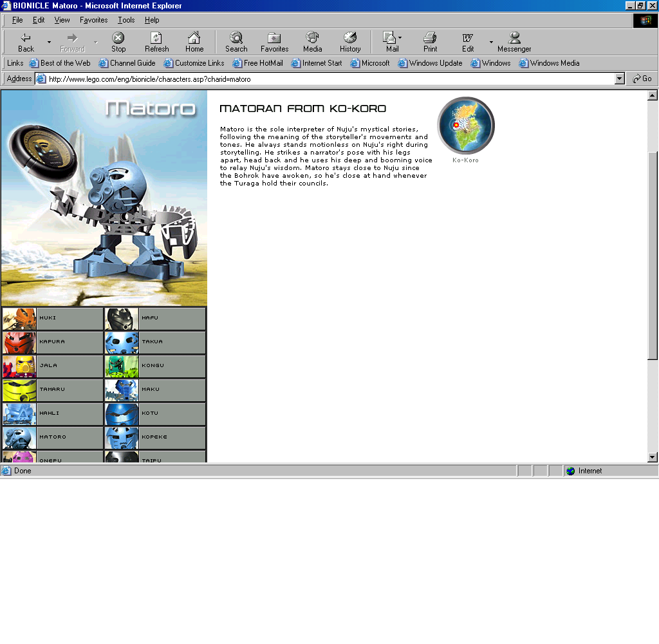Open the Windows links-bar shortcut
This screenshot has width=659, height=644.
(x=490, y=63)
